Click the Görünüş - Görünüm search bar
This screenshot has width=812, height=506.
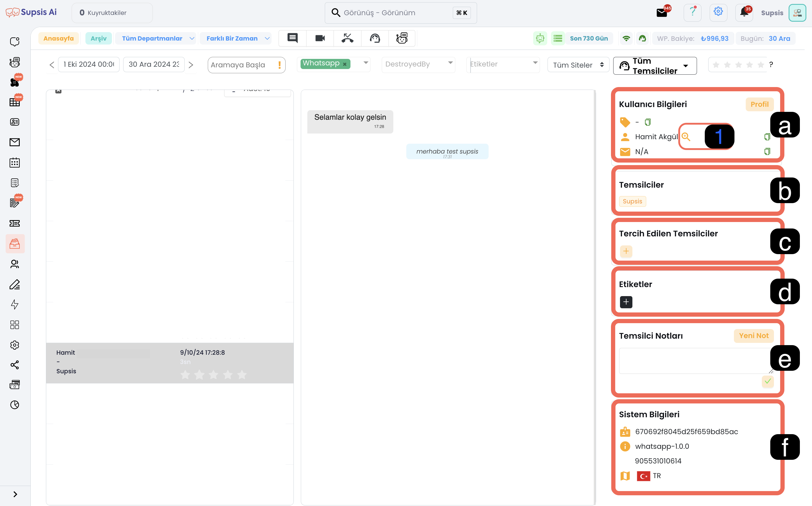tap(401, 13)
